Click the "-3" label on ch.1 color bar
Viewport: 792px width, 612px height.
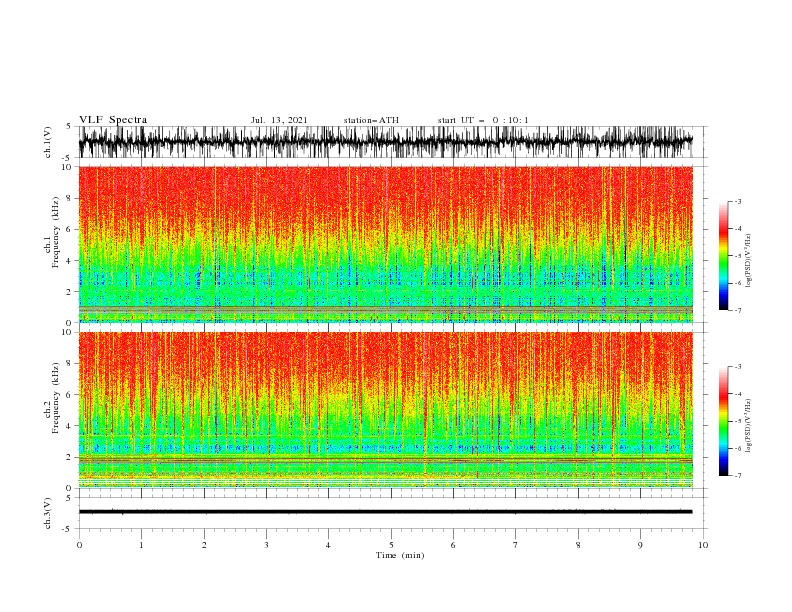pyautogui.click(x=738, y=201)
